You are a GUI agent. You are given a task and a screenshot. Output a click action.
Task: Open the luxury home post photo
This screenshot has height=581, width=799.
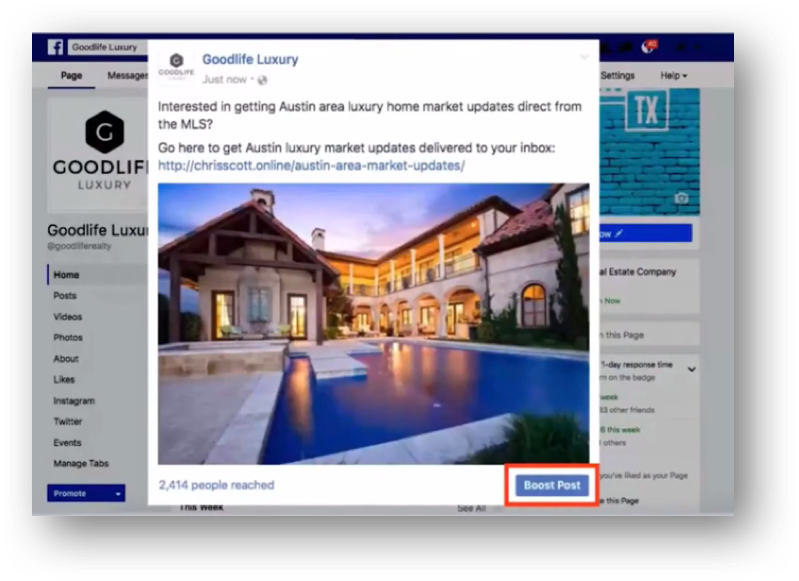(x=374, y=324)
